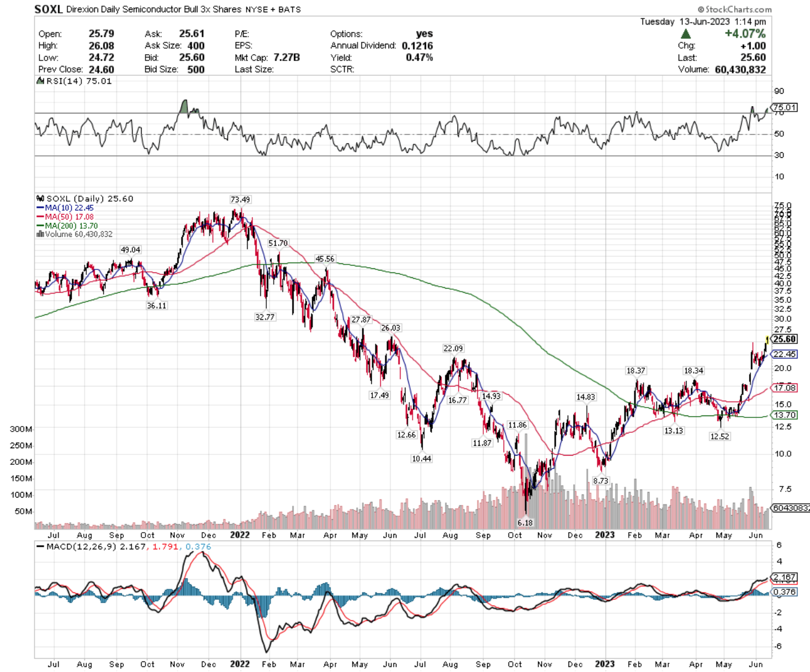Click the Mkt Cap value 7.27B

tap(287, 57)
